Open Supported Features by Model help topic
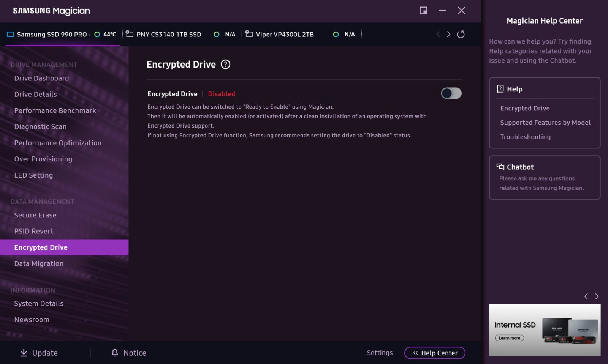Viewport: 608px width, 364px height. 545,123
